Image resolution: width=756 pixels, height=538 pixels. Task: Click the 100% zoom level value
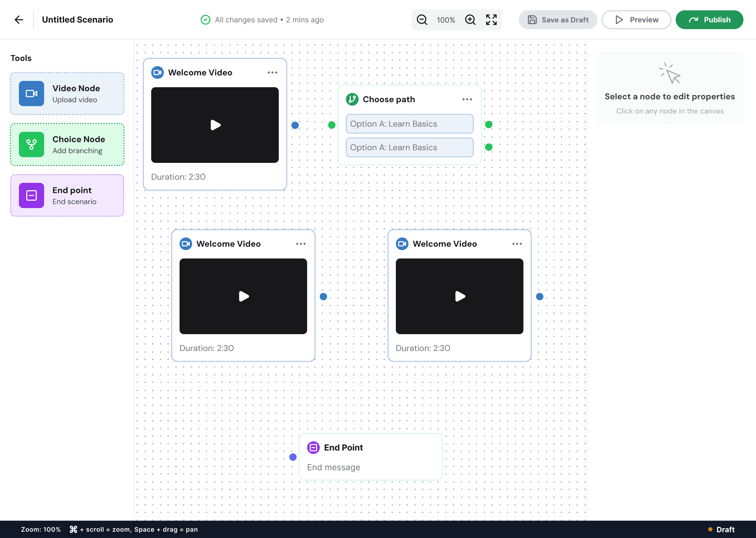446,20
